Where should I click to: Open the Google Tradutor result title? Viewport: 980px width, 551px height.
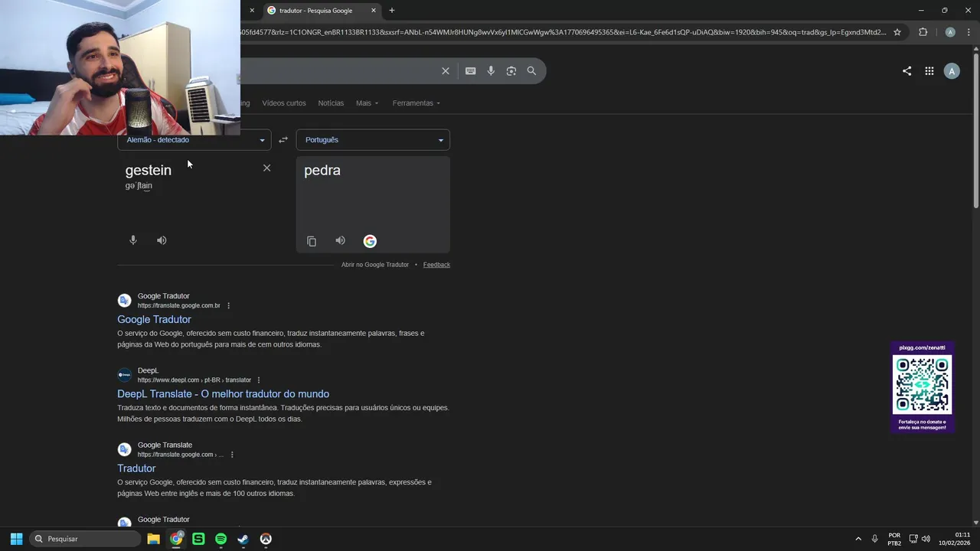154,319
